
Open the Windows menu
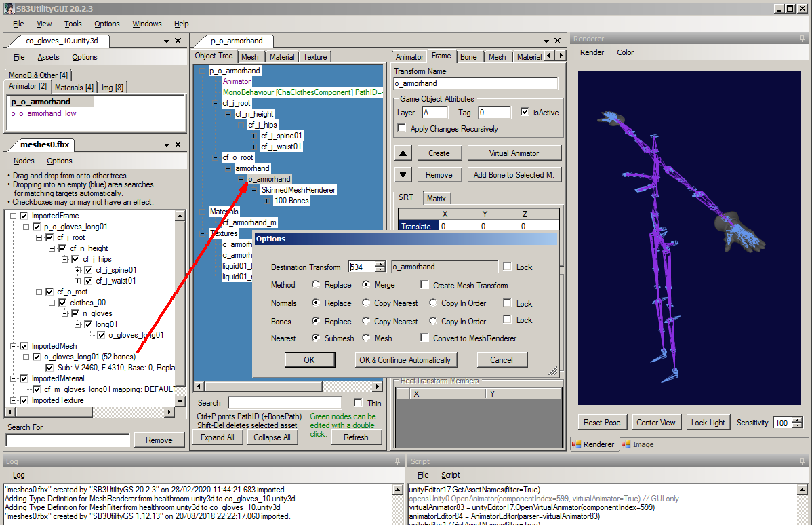click(146, 24)
